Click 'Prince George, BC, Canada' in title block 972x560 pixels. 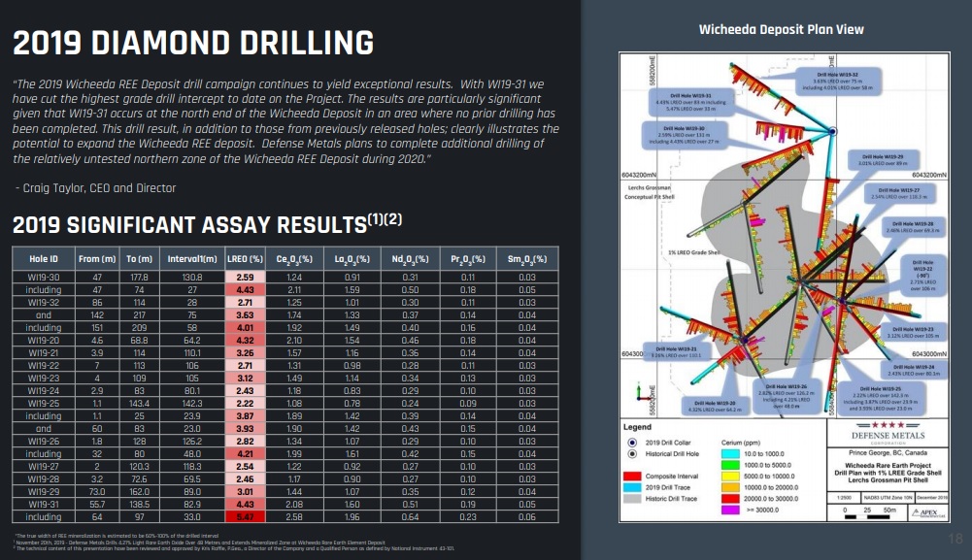tap(888, 453)
